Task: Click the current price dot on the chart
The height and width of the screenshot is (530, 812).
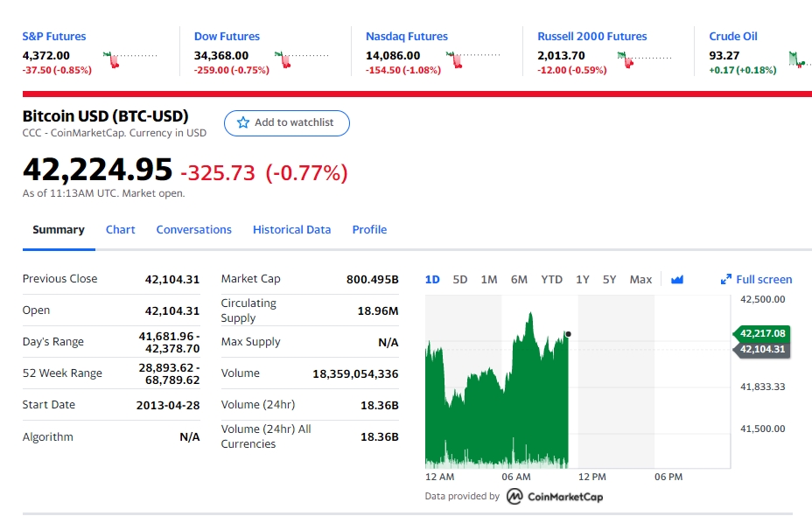Action: [568, 334]
